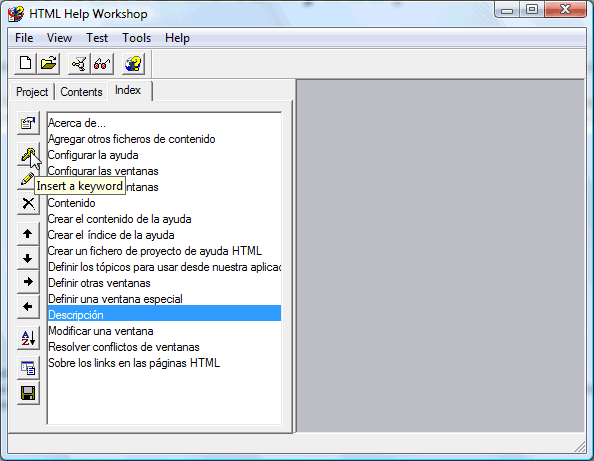
Task: Select the 'Contenido' keyword
Action: (164, 203)
